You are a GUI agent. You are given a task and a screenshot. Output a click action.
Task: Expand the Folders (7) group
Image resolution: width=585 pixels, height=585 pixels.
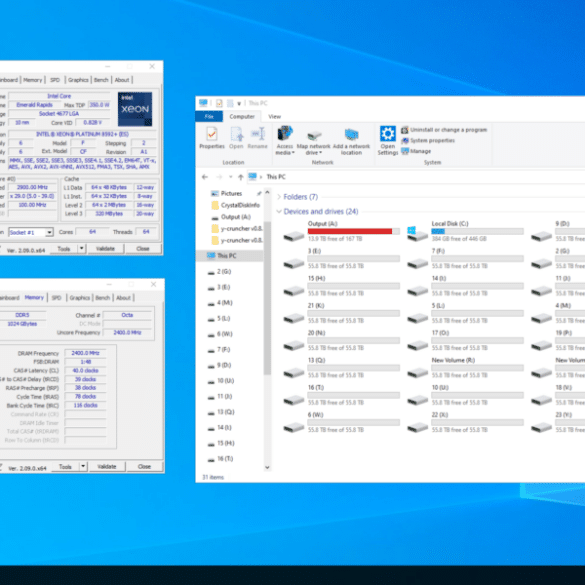coord(279,197)
